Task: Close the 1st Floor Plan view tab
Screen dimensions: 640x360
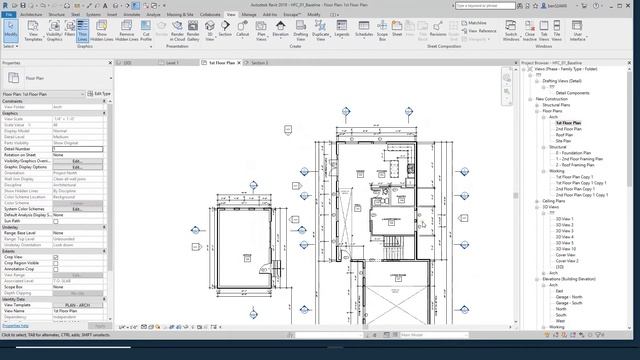Action: click(239, 63)
